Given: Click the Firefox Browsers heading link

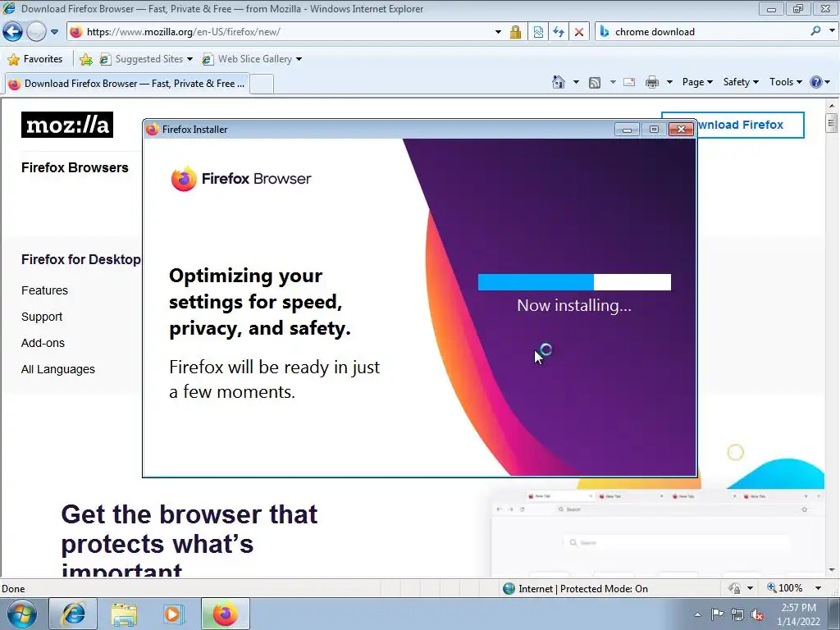Looking at the screenshot, I should tap(75, 167).
